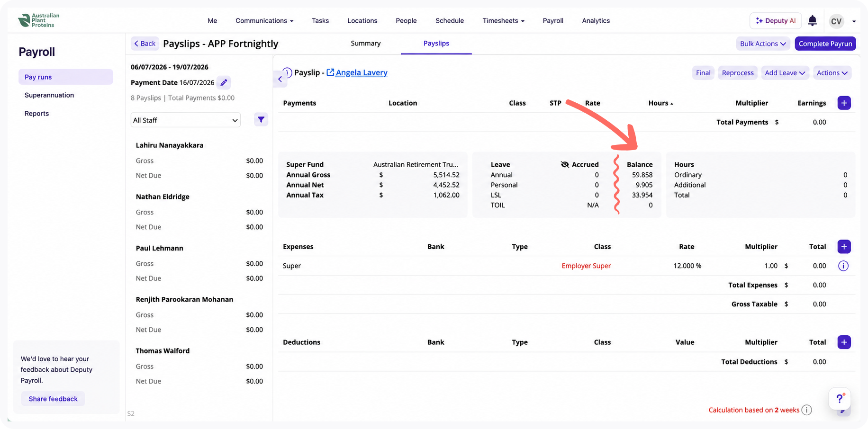The image size is (868, 429).
Task: Open Bulk Actions dropdown
Action: (763, 44)
